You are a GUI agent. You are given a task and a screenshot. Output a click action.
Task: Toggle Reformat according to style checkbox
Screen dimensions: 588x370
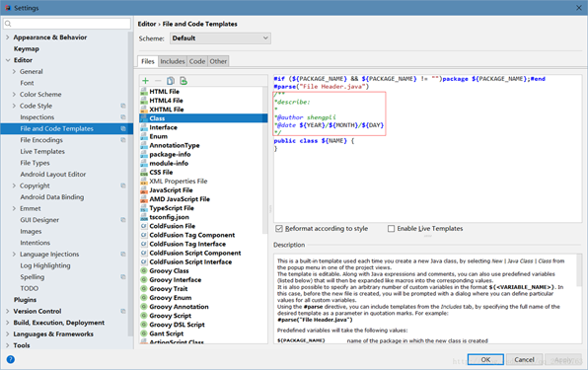pyautogui.click(x=279, y=228)
